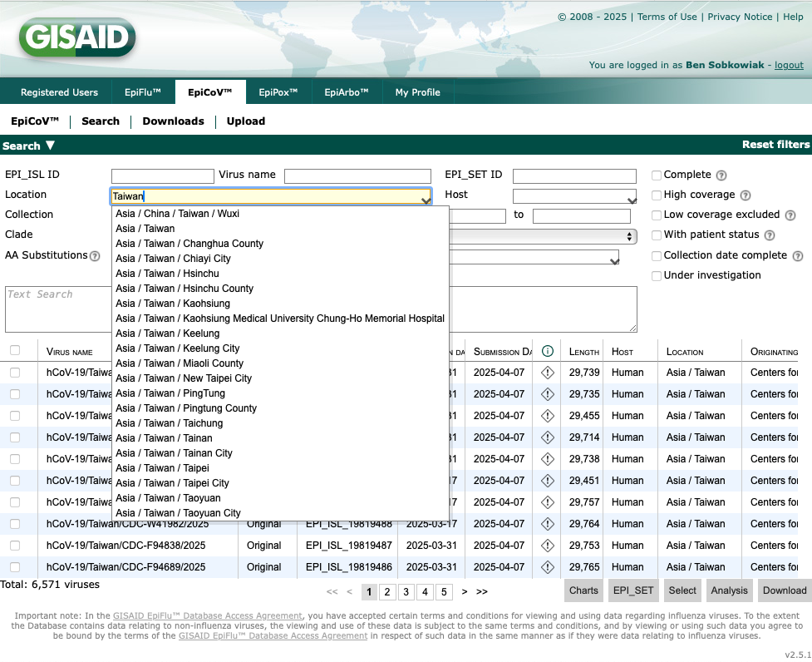
Task: Open the My Profile tab
Action: 417,92
